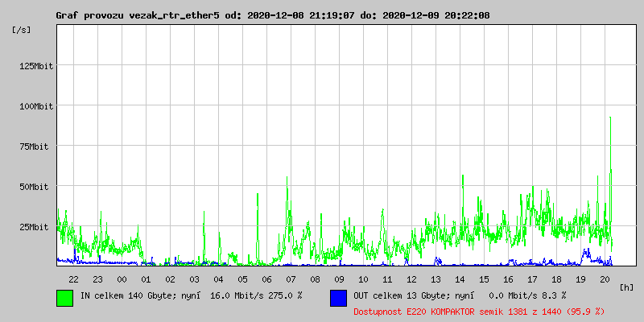Click the hour 22 x-axis marker
Image resolution: width=644 pixels, height=322 pixels.
tap(73, 279)
